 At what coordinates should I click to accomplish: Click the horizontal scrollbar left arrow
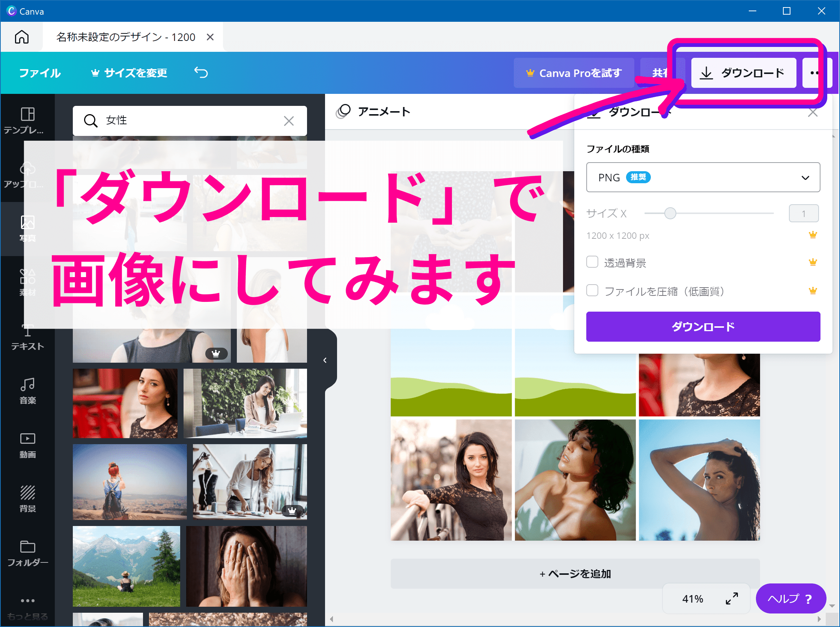[x=331, y=619]
